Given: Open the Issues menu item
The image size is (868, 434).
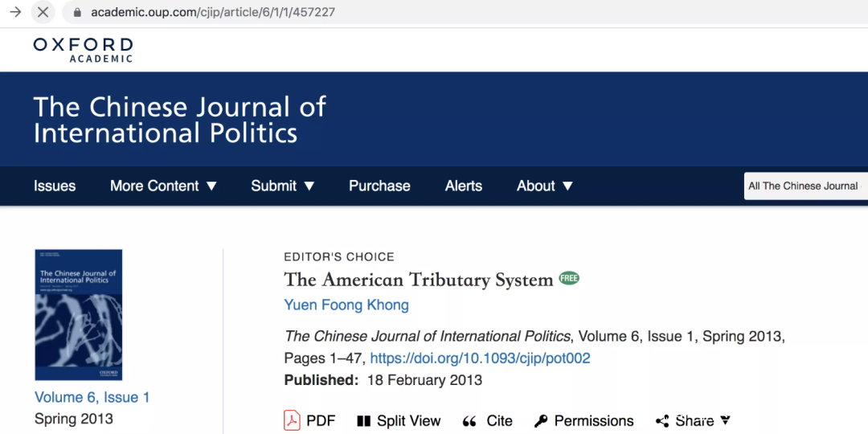Looking at the screenshot, I should coord(55,186).
